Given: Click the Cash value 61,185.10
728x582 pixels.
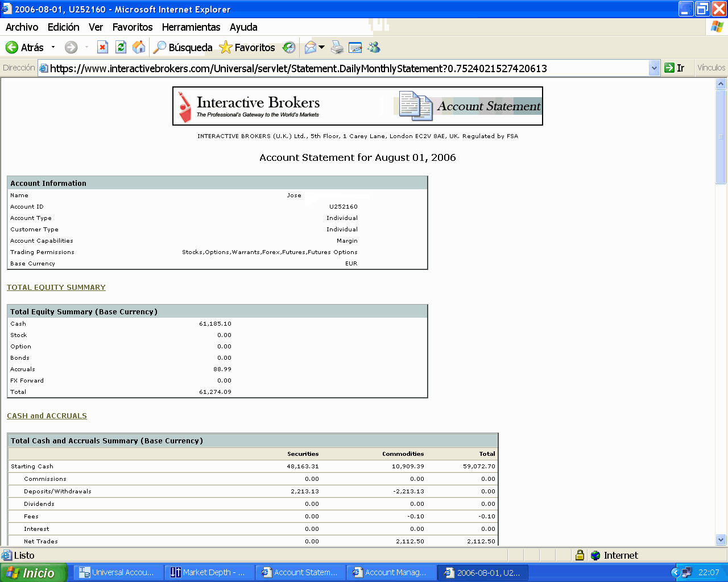Looking at the screenshot, I should coord(215,323).
